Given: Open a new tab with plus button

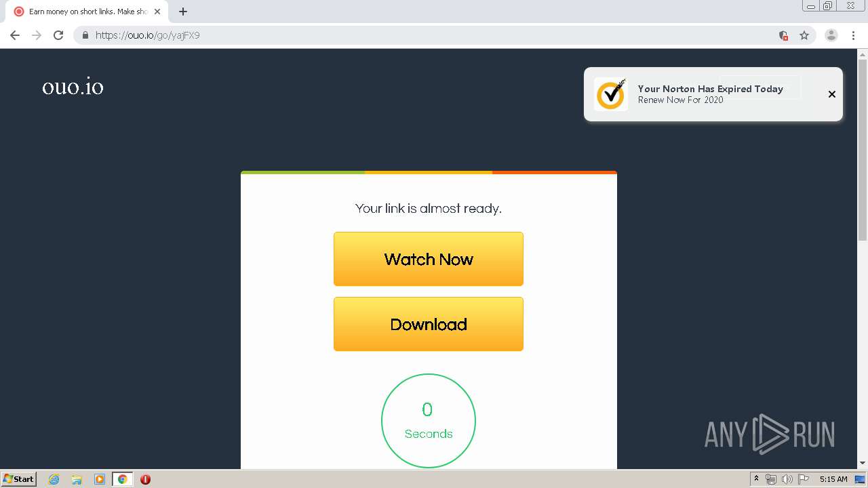Looking at the screenshot, I should [x=183, y=12].
